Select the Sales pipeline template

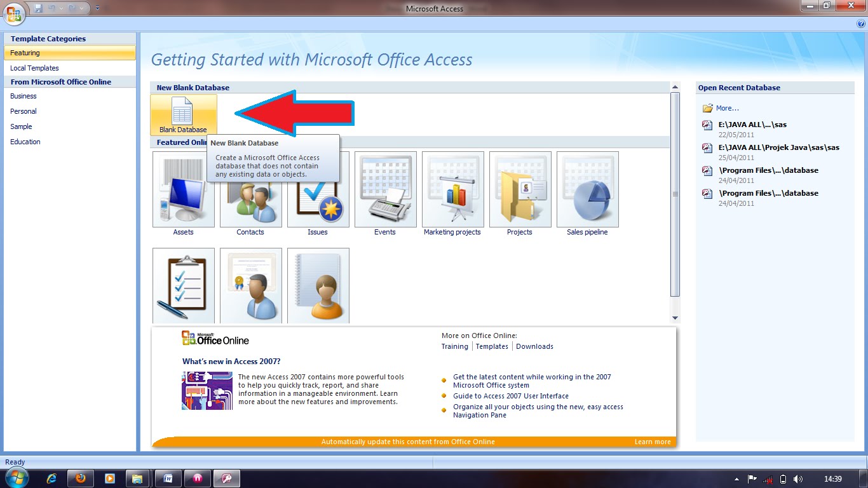pos(588,194)
